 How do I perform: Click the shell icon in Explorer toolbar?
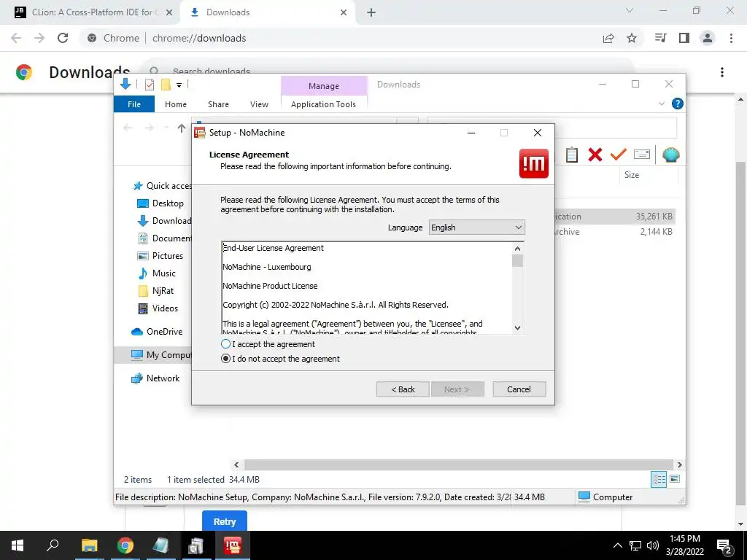(671, 155)
